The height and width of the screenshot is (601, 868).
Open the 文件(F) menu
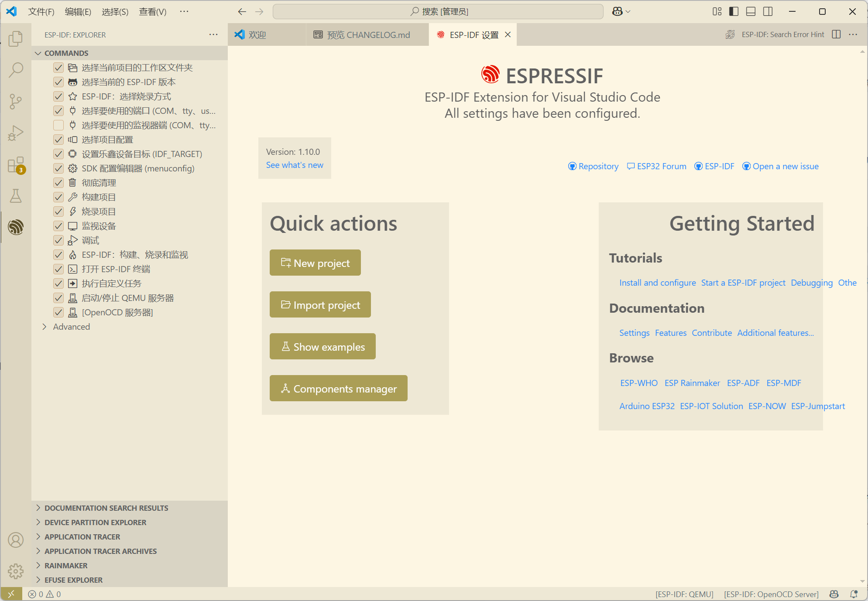tap(41, 12)
